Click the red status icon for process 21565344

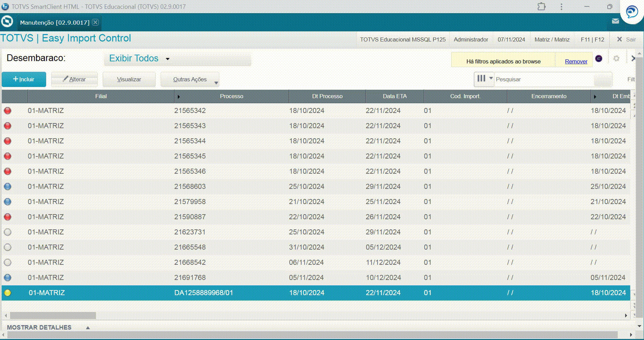(7, 141)
